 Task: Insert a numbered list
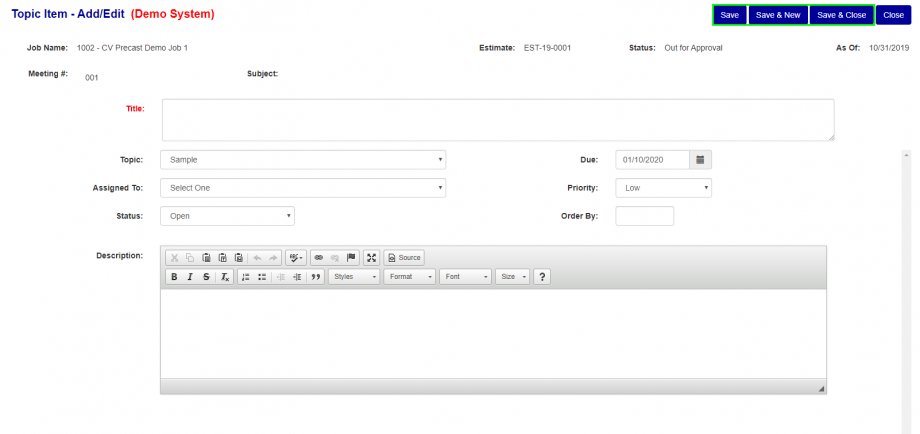click(246, 277)
